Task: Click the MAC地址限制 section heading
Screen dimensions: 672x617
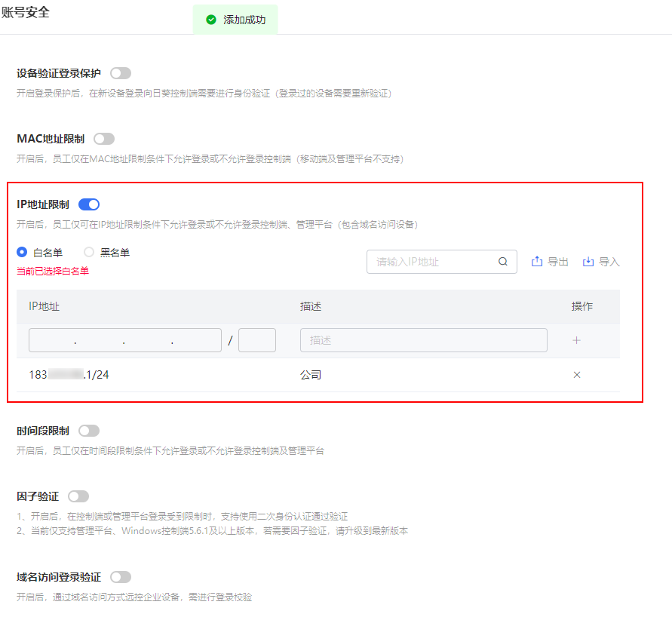Action: pos(51,139)
